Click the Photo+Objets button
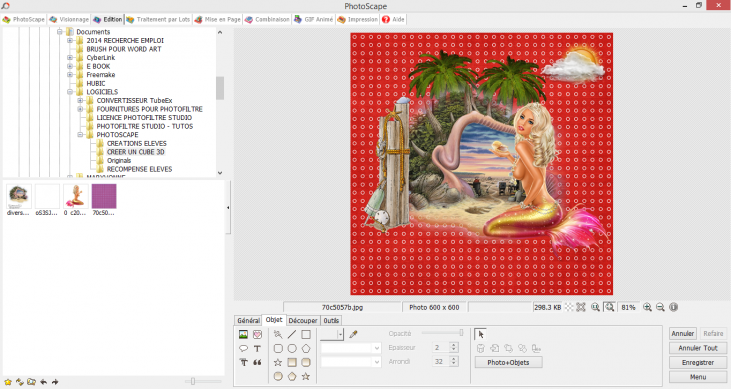 coord(508,362)
